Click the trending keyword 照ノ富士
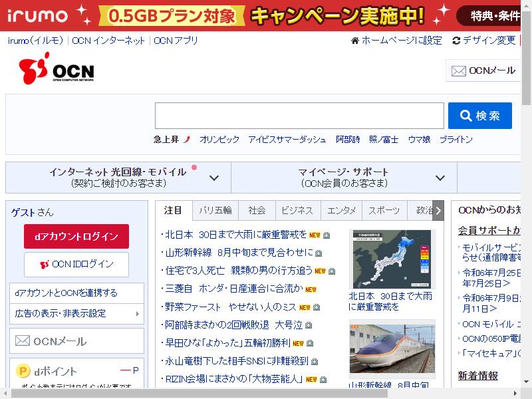 tap(384, 140)
